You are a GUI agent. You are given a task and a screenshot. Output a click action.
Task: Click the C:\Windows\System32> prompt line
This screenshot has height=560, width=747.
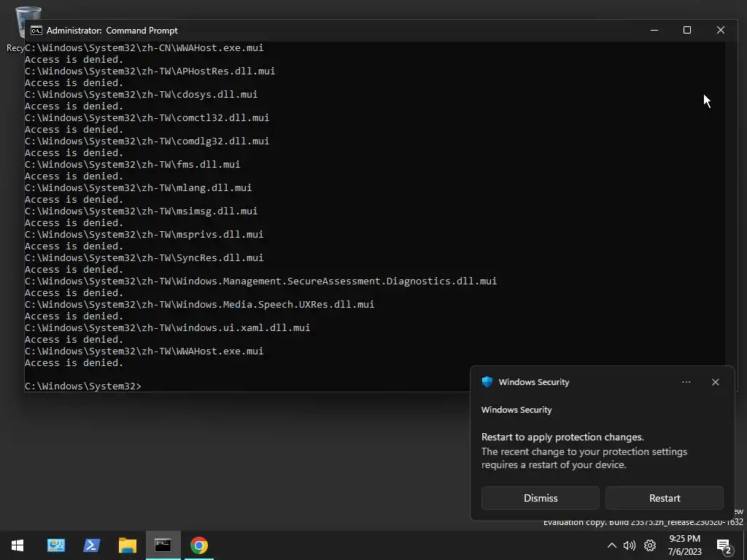tap(83, 386)
